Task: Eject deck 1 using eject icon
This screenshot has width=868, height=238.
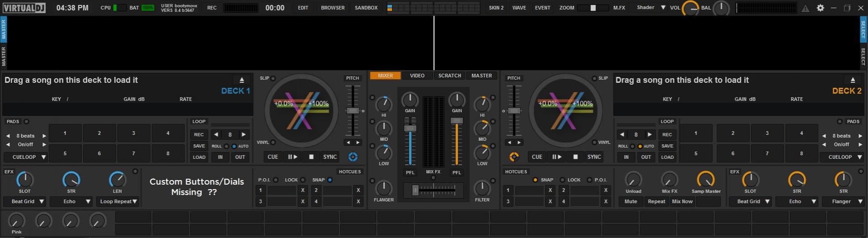Action: pyautogui.click(x=242, y=80)
